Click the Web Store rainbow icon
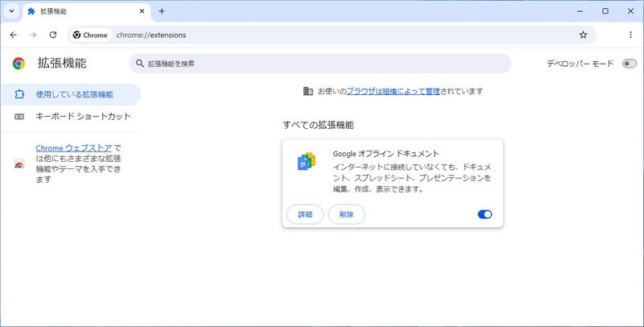Viewport: 644px width, 327px height. pos(19,163)
